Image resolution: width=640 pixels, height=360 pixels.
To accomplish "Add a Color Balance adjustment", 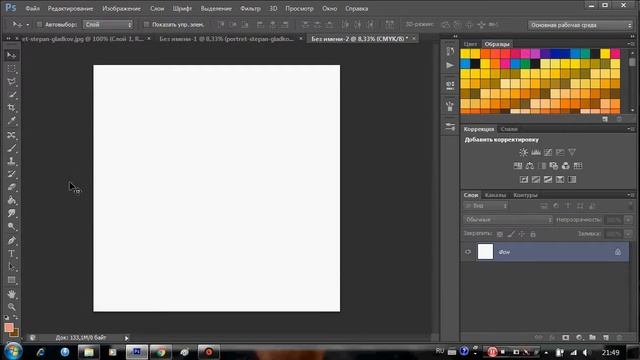I will (530, 166).
